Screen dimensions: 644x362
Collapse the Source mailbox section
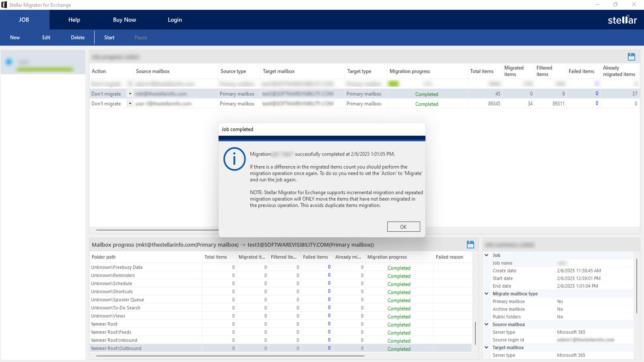click(487, 324)
